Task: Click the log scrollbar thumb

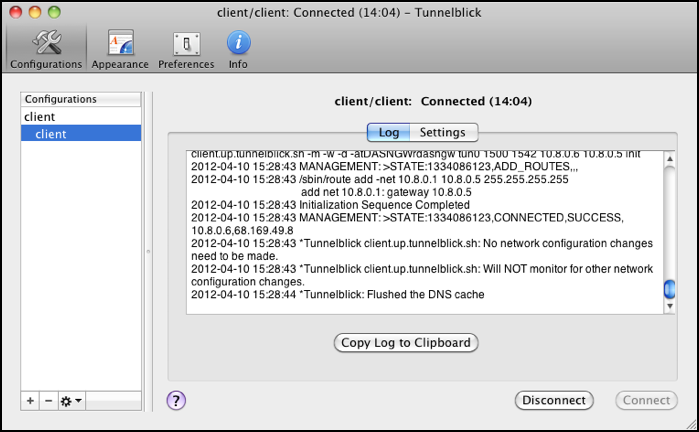Action: (669, 290)
